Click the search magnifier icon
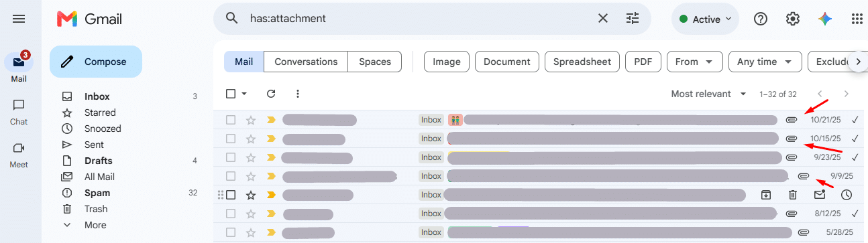 232,19
